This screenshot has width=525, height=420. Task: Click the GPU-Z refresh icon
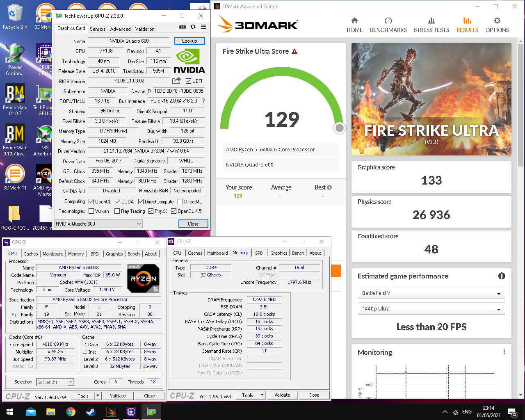point(193,27)
